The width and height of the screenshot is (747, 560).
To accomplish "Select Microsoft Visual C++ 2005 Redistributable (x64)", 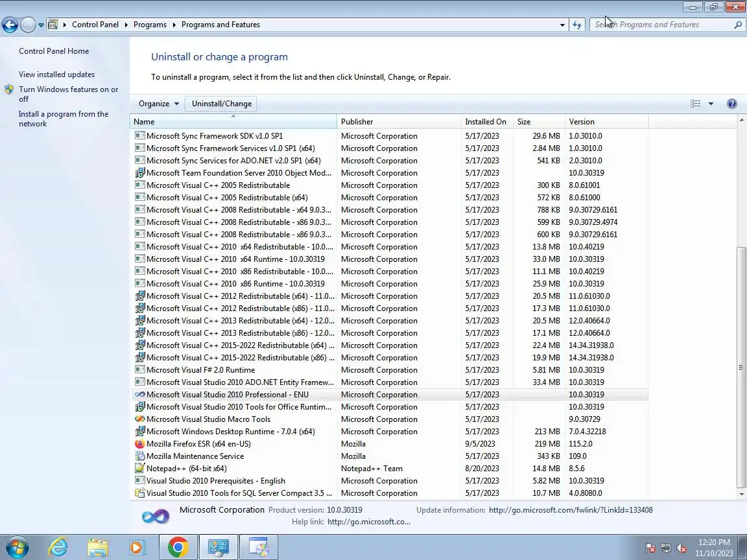I will coord(389,198).
